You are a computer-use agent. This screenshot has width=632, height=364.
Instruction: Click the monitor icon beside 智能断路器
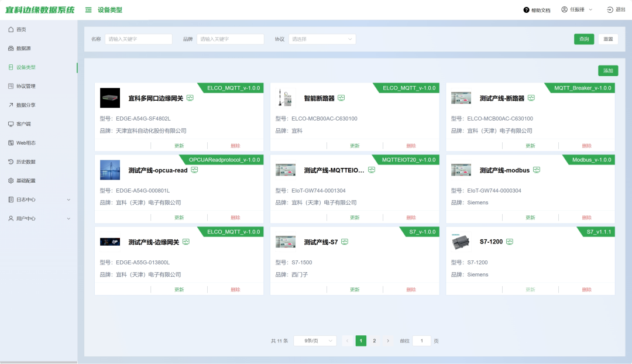(341, 98)
